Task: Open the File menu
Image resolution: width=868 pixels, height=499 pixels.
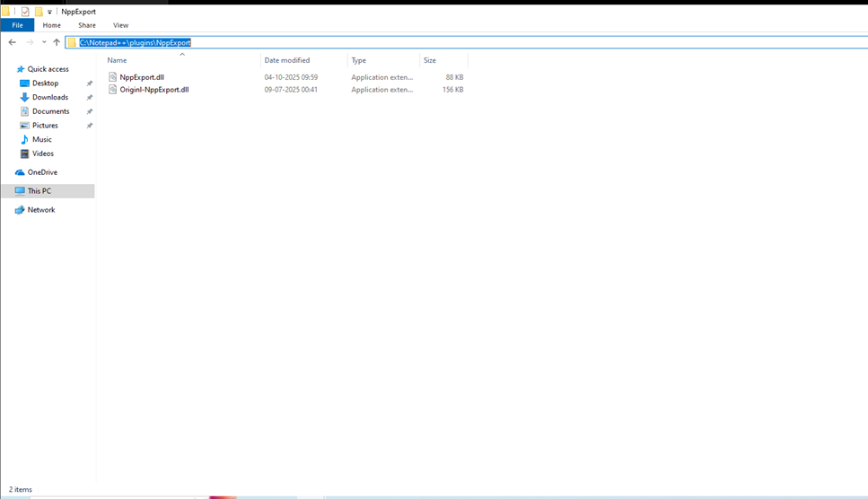Action: pyautogui.click(x=17, y=25)
